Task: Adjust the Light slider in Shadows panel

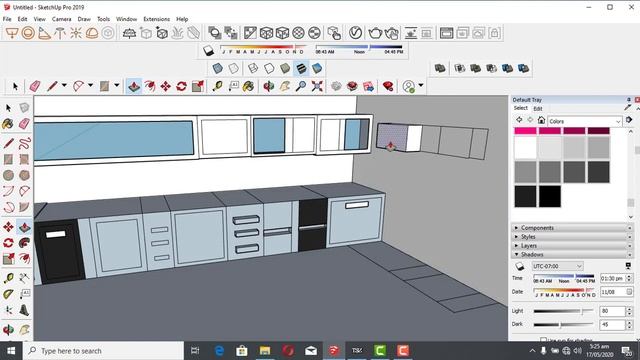Action: (x=564, y=311)
